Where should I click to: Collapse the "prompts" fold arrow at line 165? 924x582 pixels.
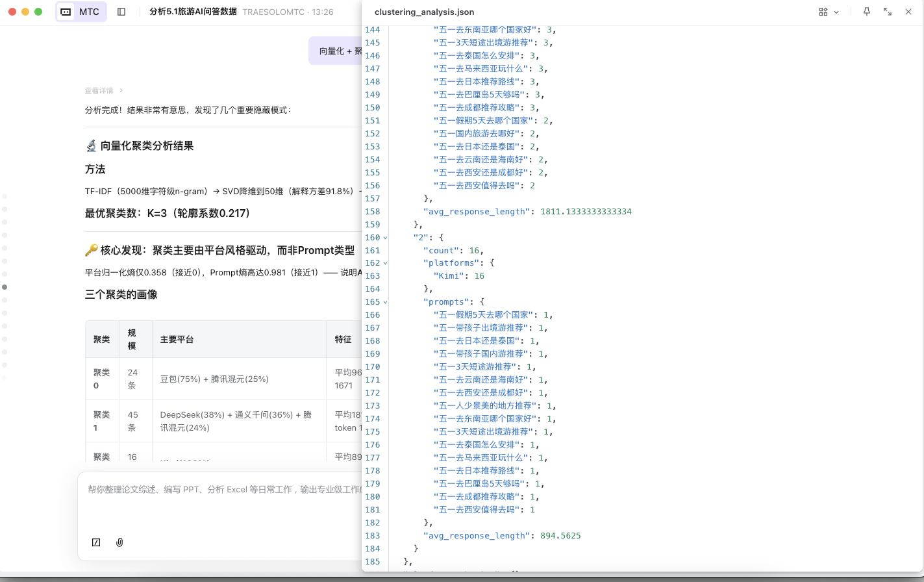385,302
